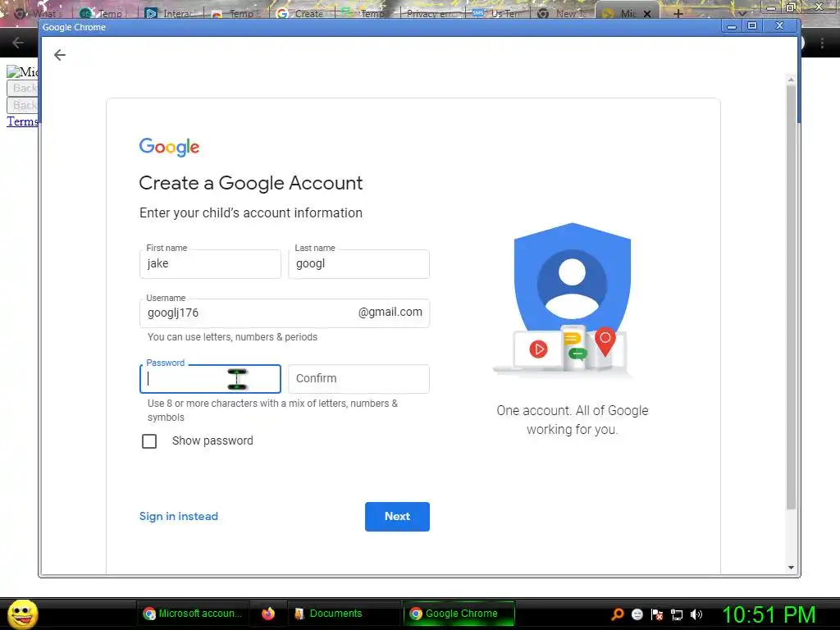Open Microsoft account taskbar button
Screen dimensions: 840x630
[x=194, y=614]
